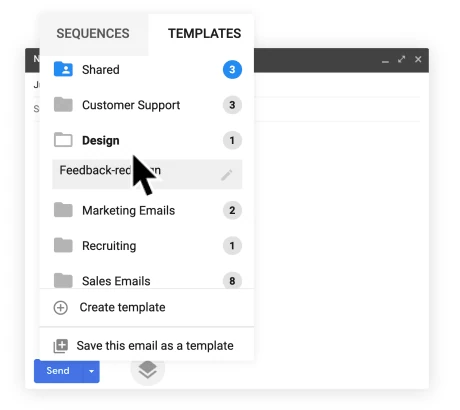This screenshot has width=460, height=410.
Task: Click the Sales Emails folder icon
Action: click(x=63, y=281)
